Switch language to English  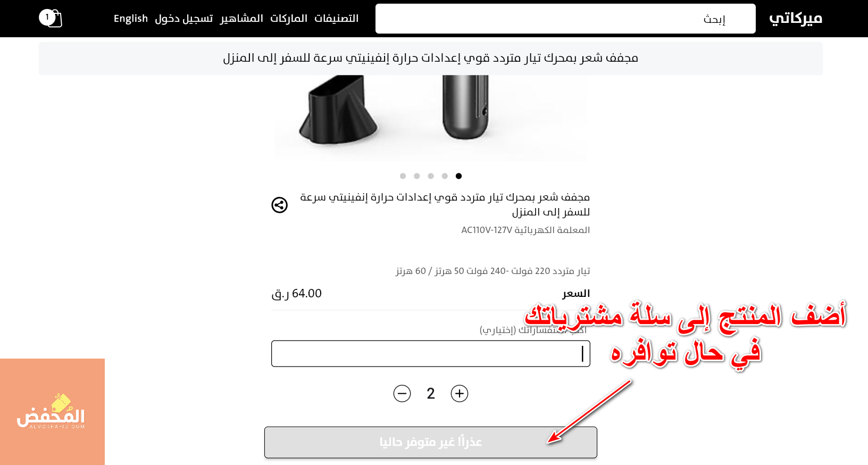131,18
